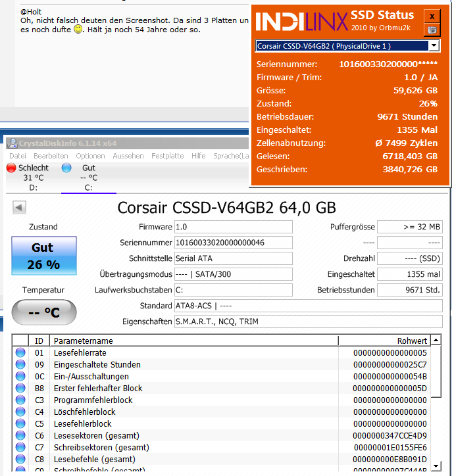Select the Ein-/Ausschaltungen parameter name
The width and height of the screenshot is (454, 476).
click(x=91, y=377)
